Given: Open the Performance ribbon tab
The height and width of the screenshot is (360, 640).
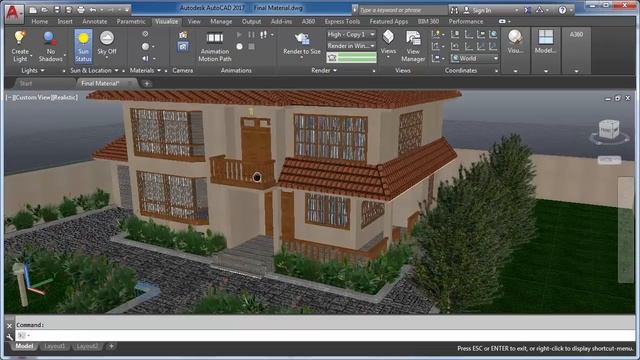Looking at the screenshot, I should [466, 22].
